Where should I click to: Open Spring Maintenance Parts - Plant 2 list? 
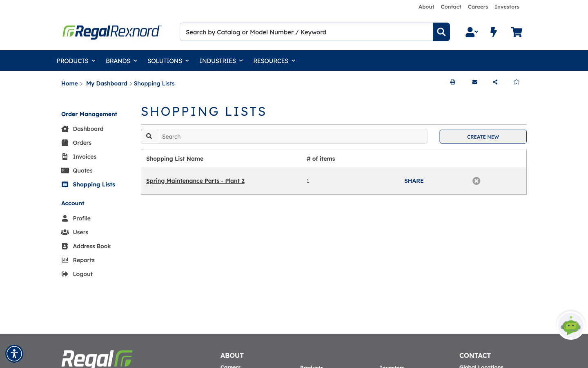click(x=195, y=181)
